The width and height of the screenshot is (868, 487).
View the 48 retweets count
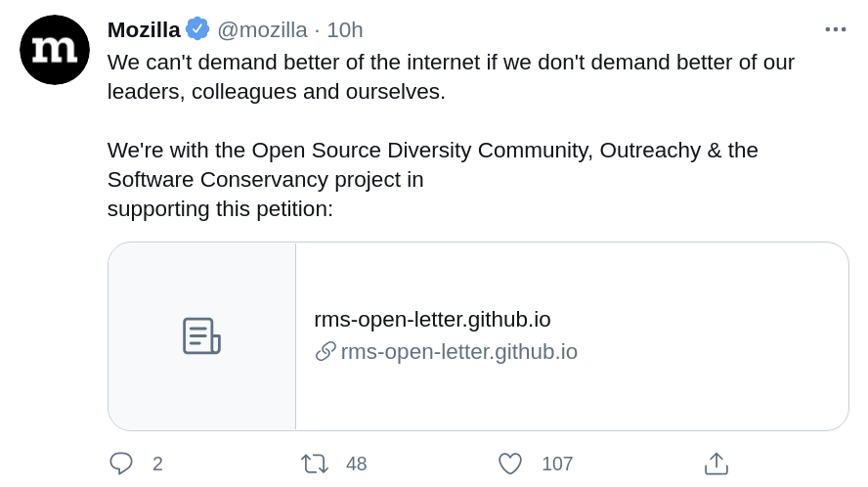(x=357, y=464)
